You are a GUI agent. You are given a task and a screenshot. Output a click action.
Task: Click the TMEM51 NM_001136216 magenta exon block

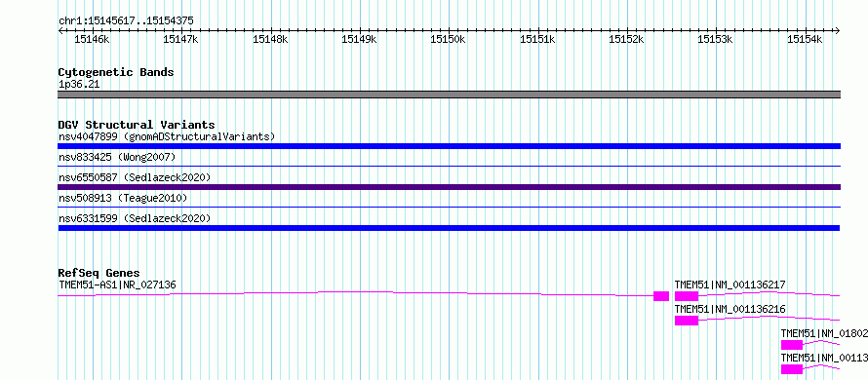pyautogui.click(x=687, y=321)
